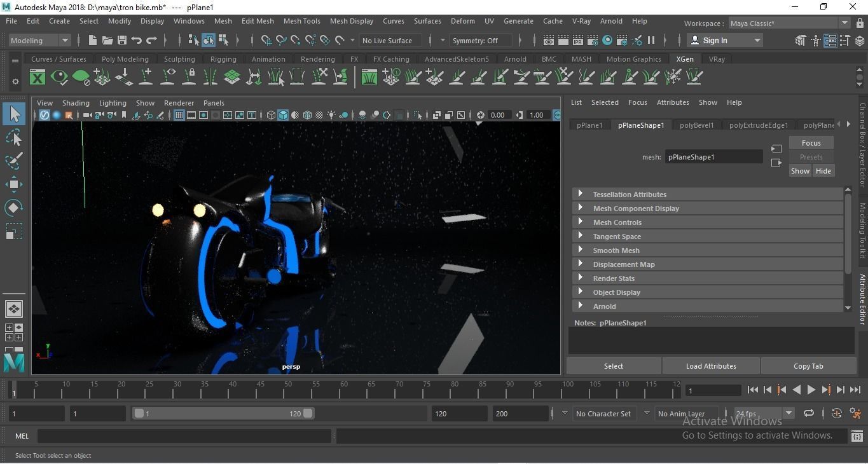Expand the Tessellation Attributes section

pos(708,194)
